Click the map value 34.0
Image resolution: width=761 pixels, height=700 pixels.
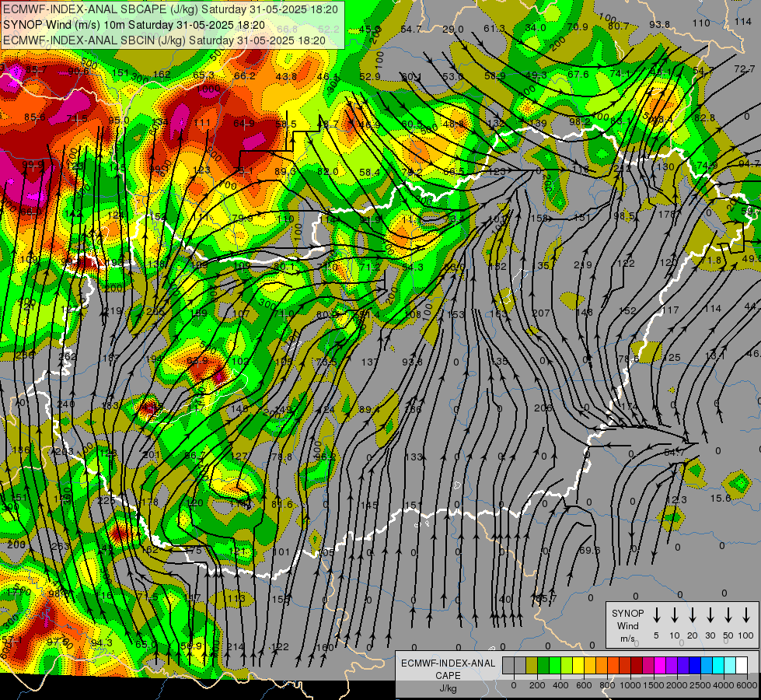point(536,28)
